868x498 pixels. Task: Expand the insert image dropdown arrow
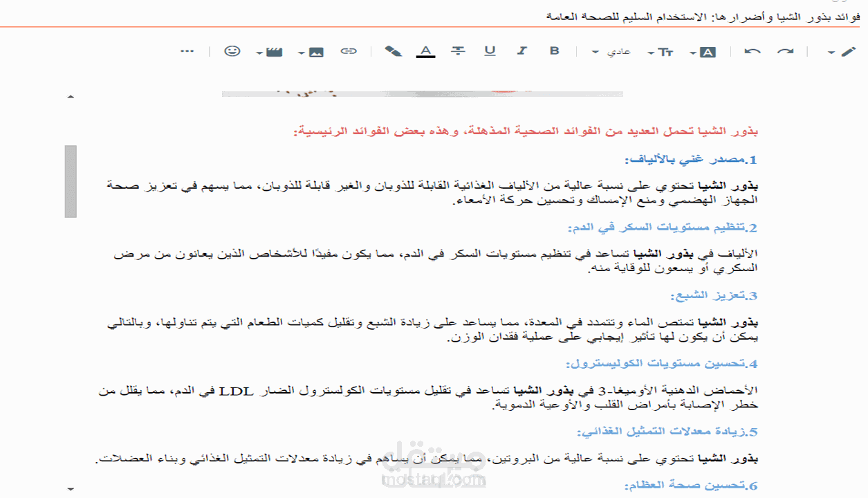coord(302,53)
